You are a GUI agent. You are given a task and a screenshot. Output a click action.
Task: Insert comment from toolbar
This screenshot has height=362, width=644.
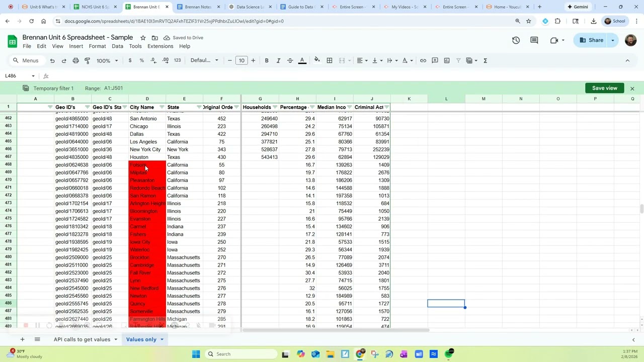click(x=435, y=60)
